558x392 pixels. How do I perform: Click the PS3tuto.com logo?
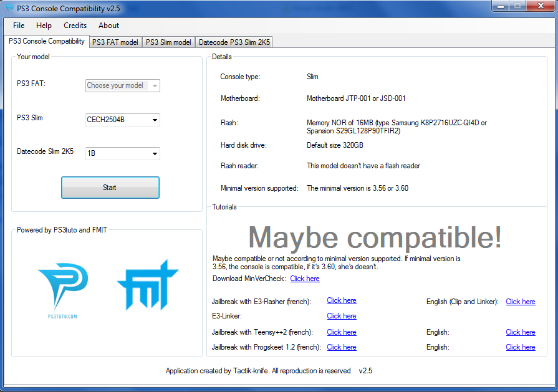(62, 290)
